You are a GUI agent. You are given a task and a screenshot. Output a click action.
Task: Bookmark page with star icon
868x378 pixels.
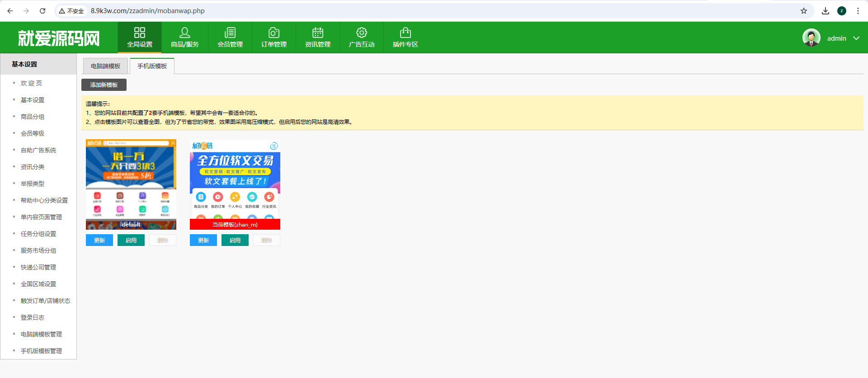pos(804,11)
